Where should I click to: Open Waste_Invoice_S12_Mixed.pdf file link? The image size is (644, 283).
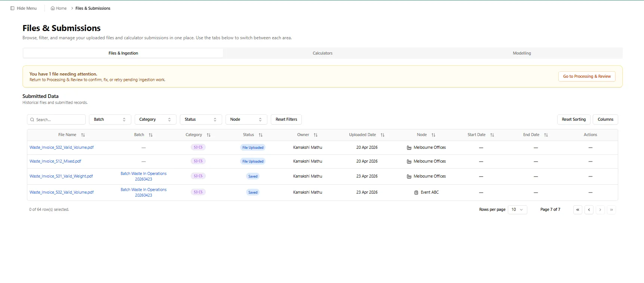click(x=55, y=162)
